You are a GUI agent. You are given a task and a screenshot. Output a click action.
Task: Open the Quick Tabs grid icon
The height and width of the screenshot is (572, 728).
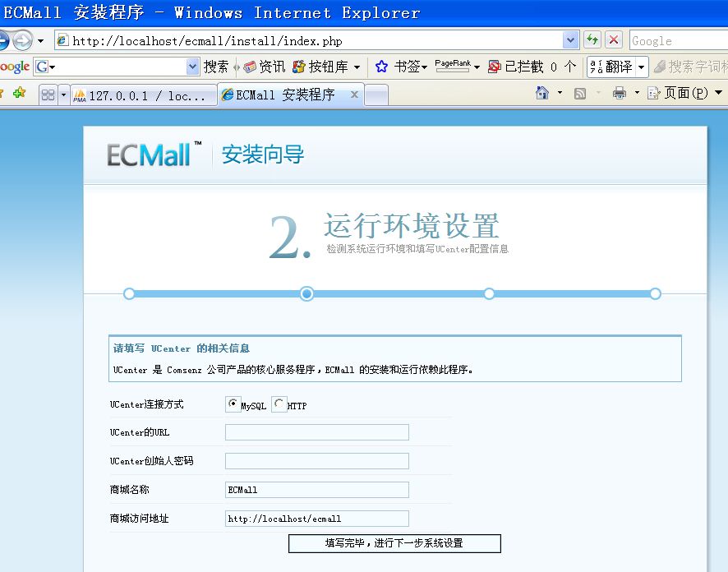click(48, 95)
